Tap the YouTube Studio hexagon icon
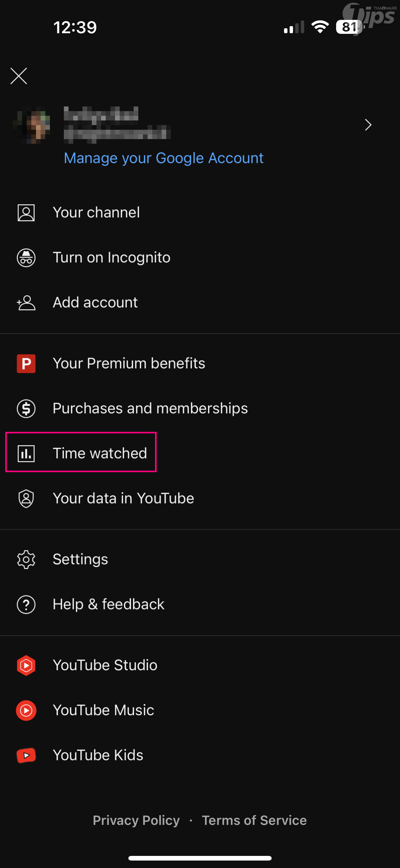The height and width of the screenshot is (868, 400). coord(26,666)
